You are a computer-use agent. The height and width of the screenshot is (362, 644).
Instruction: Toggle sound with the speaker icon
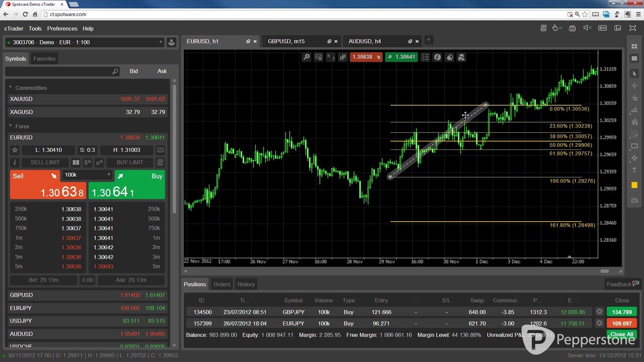pos(587,28)
